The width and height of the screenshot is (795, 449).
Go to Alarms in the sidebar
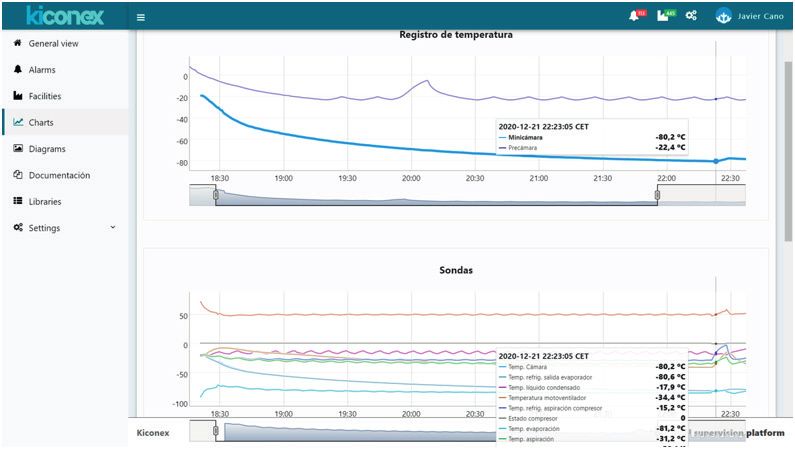pyautogui.click(x=42, y=70)
